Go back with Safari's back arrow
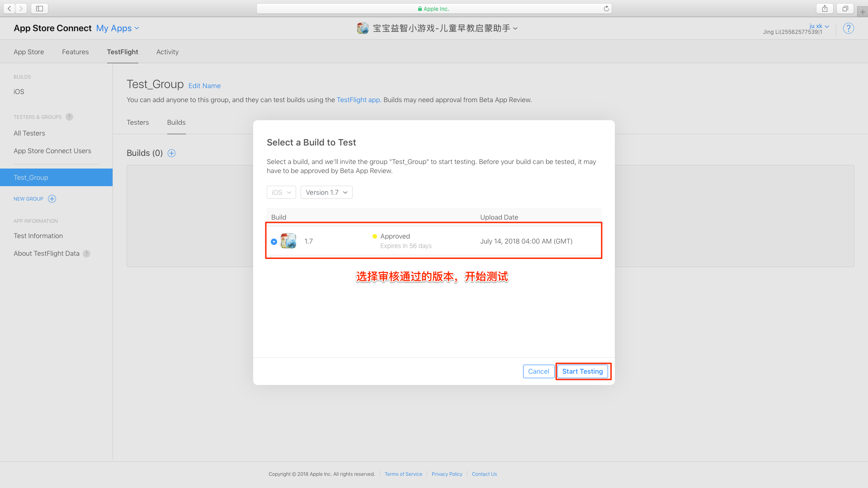Image resolution: width=868 pixels, height=488 pixels. click(x=9, y=8)
